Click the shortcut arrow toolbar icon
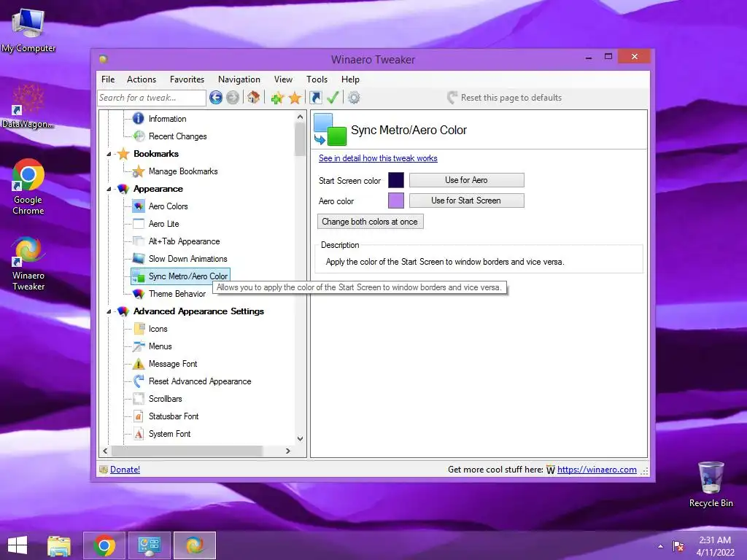The width and height of the screenshot is (747, 560). [316, 98]
